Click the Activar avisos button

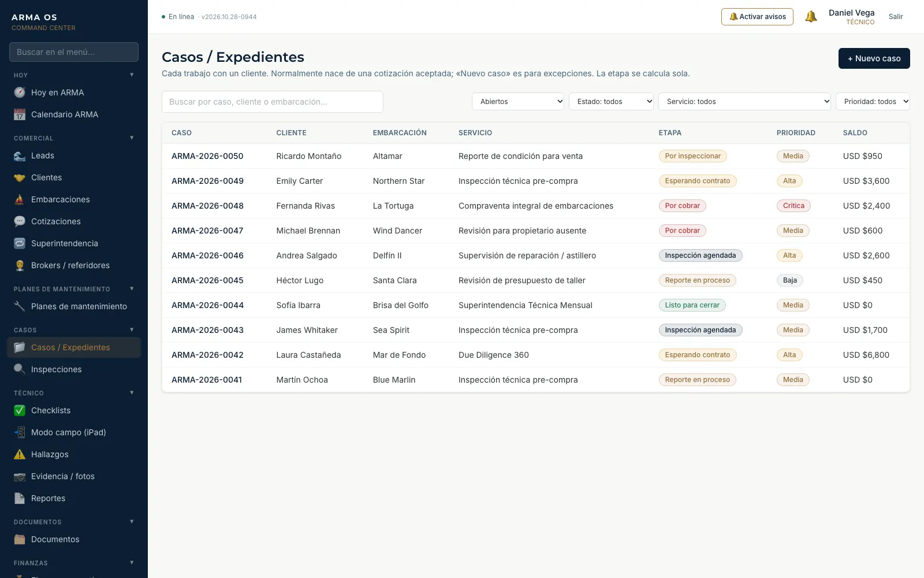point(757,17)
